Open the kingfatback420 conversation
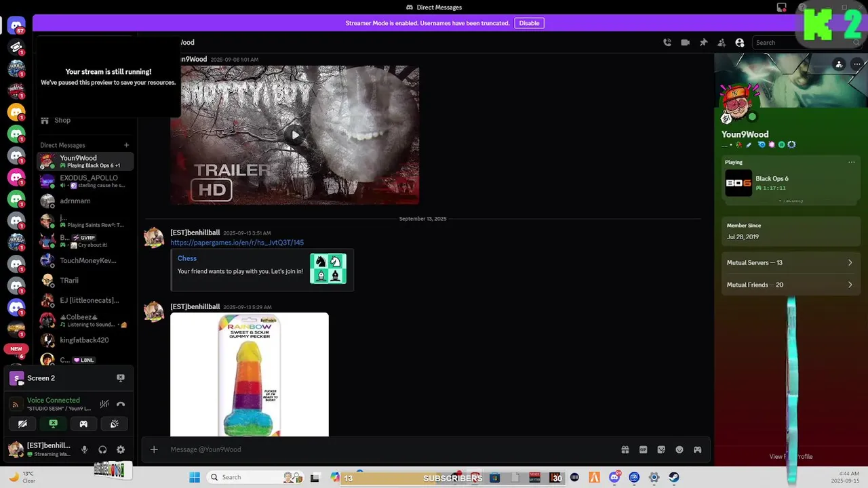The image size is (868, 488). coord(85,340)
